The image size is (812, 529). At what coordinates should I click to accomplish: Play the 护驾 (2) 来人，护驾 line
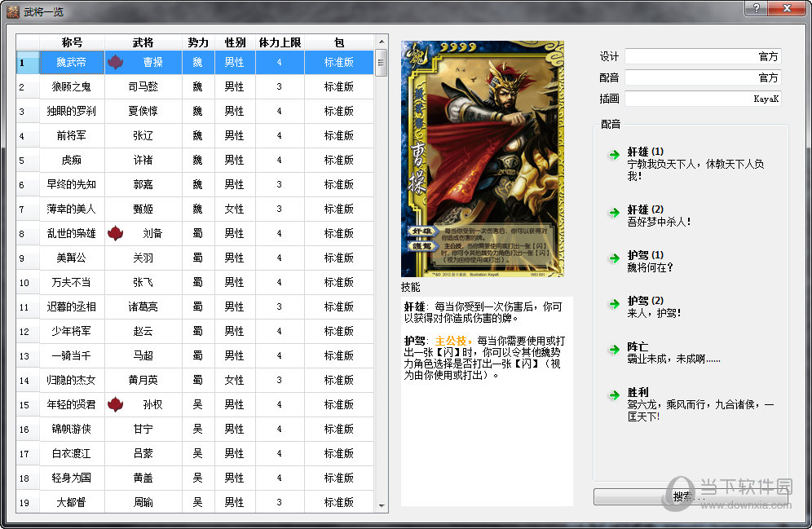pos(654,307)
